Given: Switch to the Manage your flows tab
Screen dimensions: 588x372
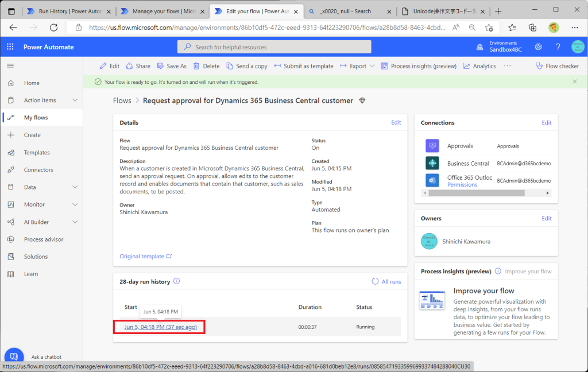Looking at the screenshot, I should (163, 11).
